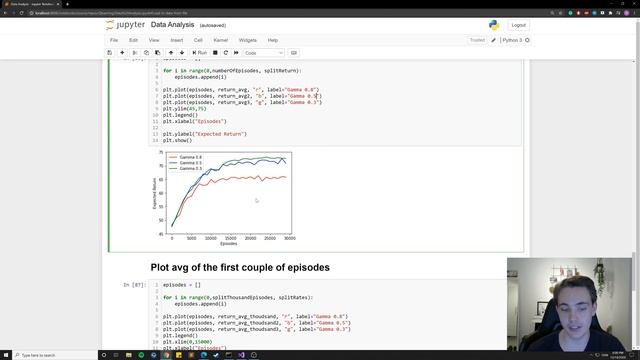The width and height of the screenshot is (640, 360).
Task: Click the Python 3 kernel name
Action: [x=512, y=40]
